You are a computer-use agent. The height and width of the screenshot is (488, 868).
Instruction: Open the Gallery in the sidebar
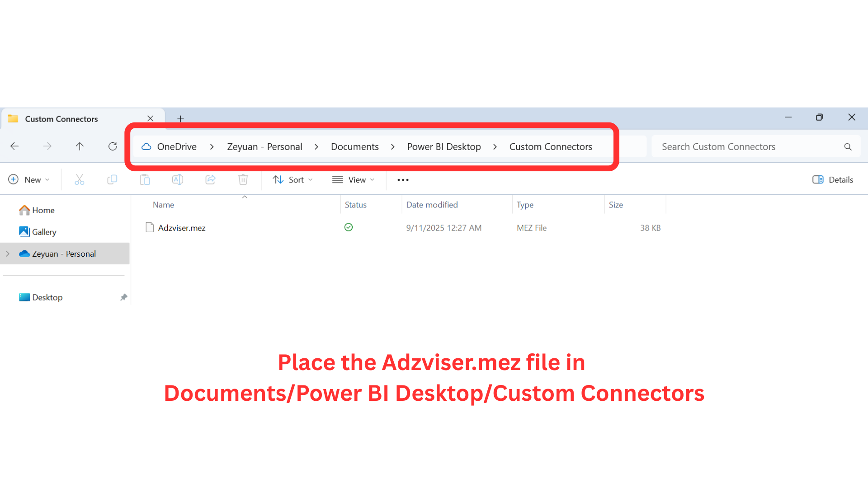point(44,231)
